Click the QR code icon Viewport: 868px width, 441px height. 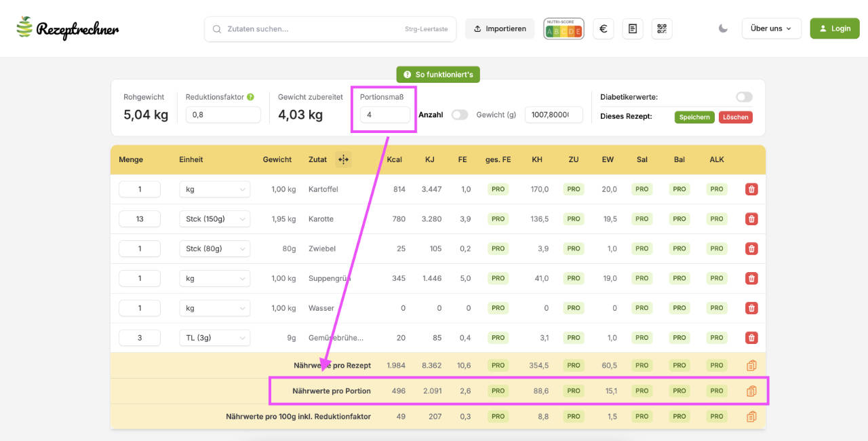click(662, 28)
